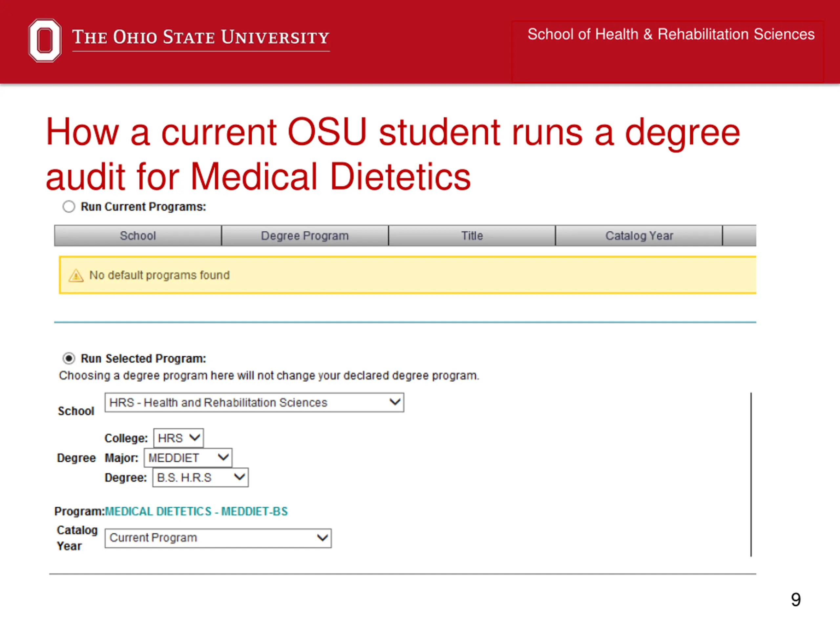Click the slide page number 9
This screenshot has height=630, width=840.
coord(796,600)
